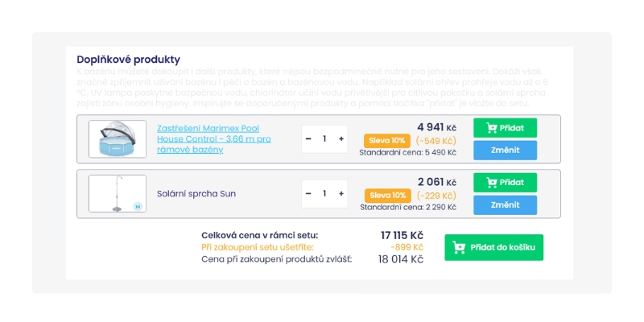Click quantity field for Solární sprcha Sun

tap(324, 193)
